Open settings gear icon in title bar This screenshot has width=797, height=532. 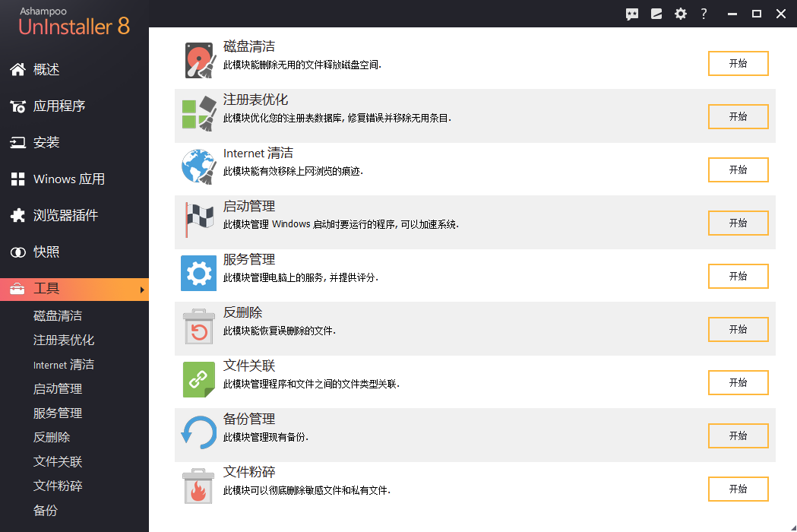point(681,14)
